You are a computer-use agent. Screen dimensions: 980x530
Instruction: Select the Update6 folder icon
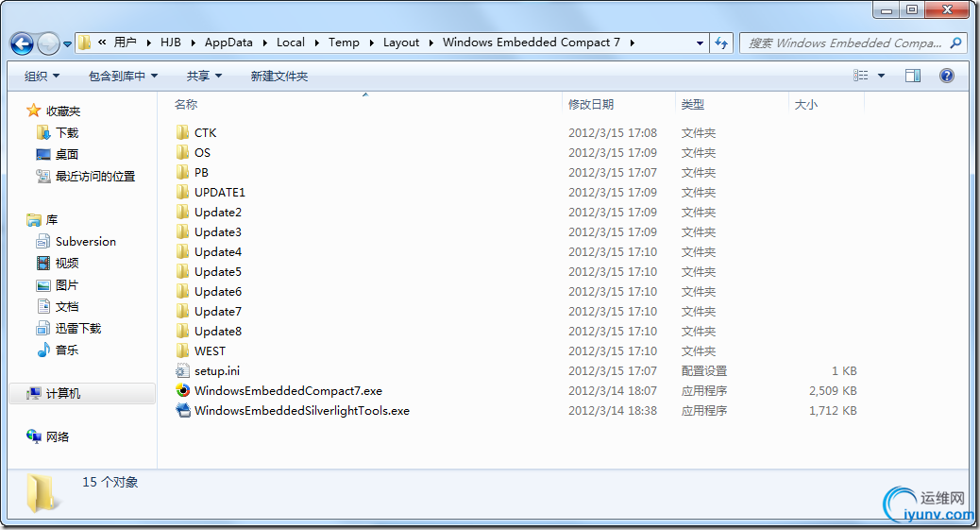182,291
